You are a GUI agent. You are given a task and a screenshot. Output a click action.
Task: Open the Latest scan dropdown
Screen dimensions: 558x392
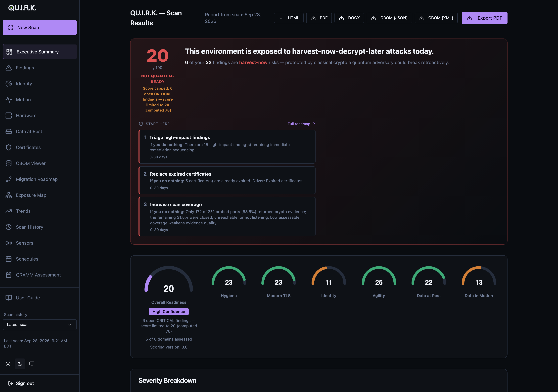(x=40, y=325)
